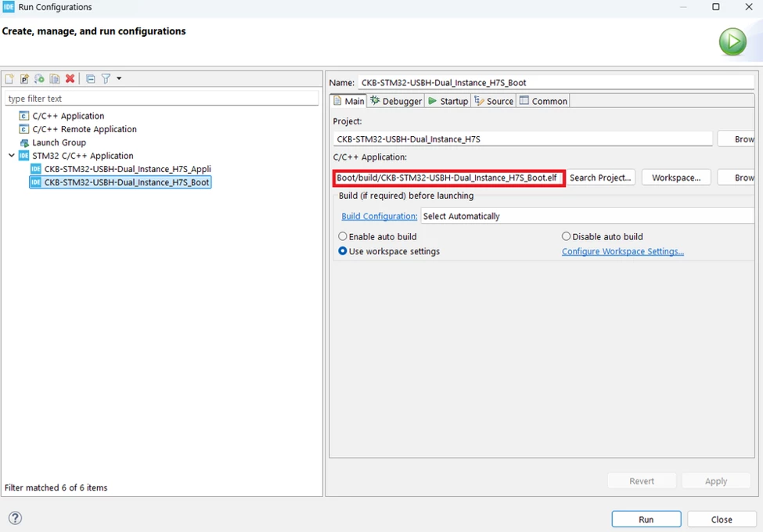Click the New launch configuration icon
Image resolution: width=763 pixels, height=532 pixels.
[x=9, y=79]
